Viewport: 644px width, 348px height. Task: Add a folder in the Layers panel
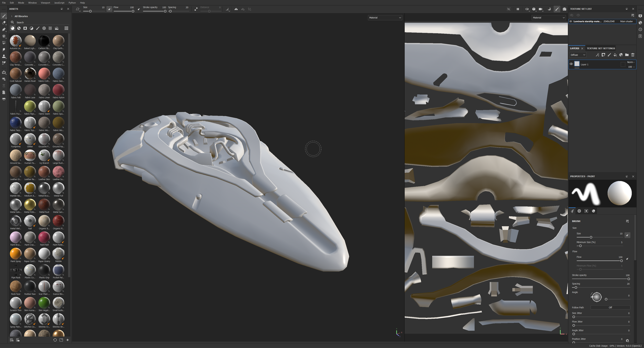point(627,55)
